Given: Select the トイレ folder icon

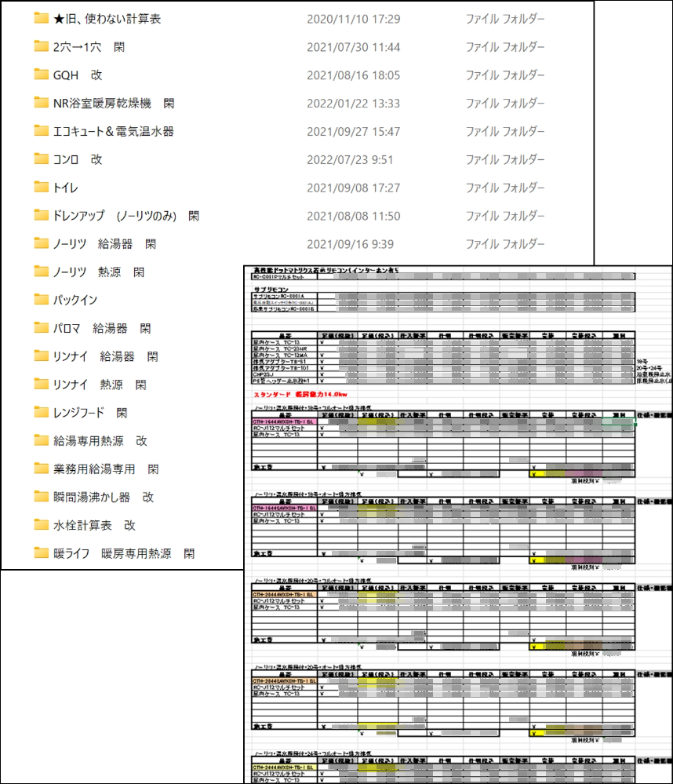Looking at the screenshot, I should pyautogui.click(x=41, y=187).
